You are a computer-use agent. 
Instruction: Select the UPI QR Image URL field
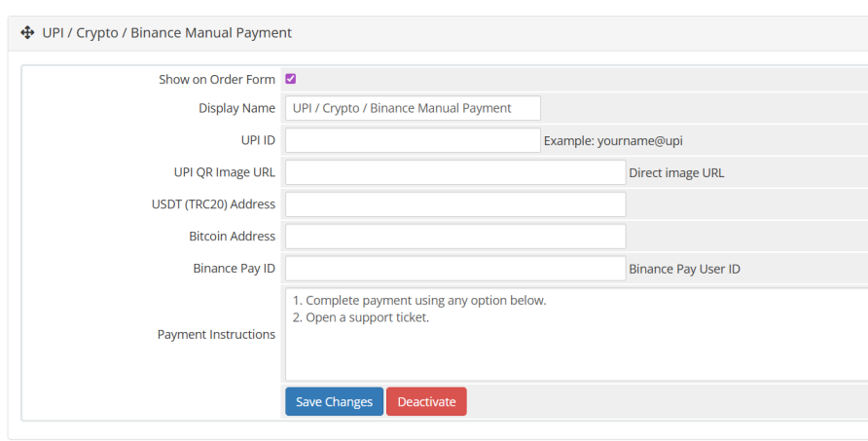click(x=455, y=172)
